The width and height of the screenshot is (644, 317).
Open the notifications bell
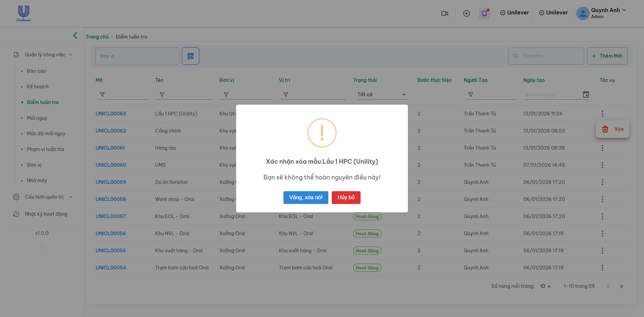484,13
